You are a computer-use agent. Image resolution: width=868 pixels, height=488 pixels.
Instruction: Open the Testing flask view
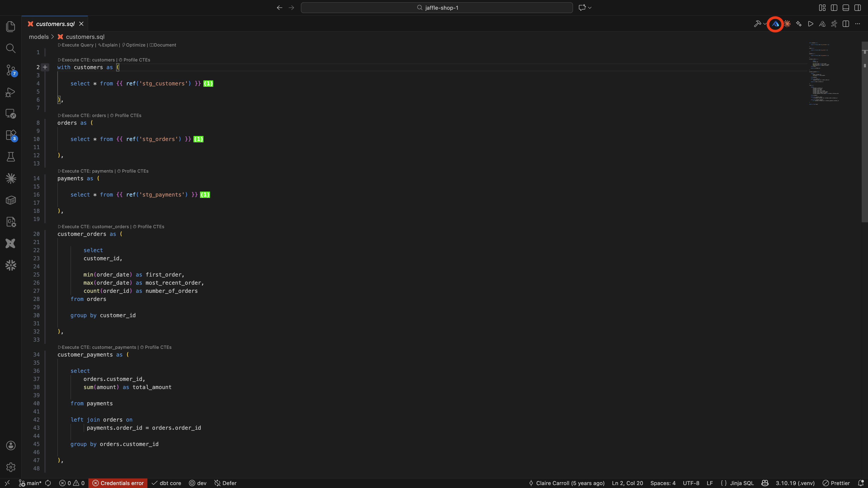(x=11, y=157)
